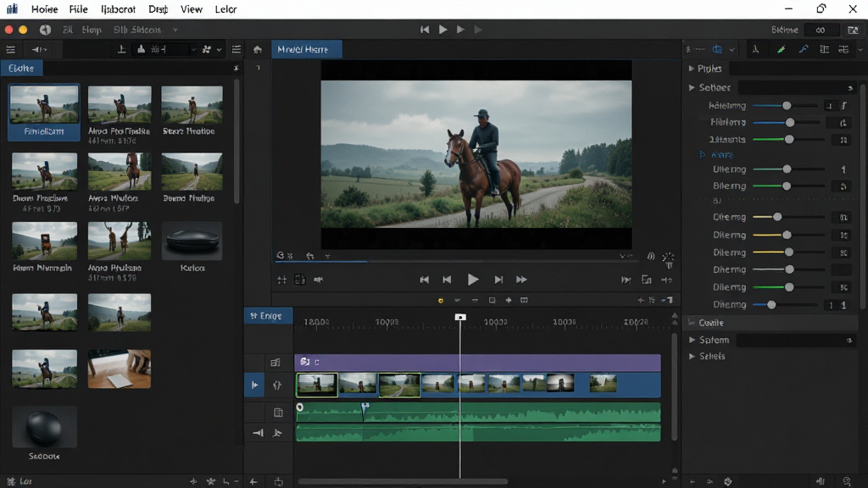The image size is (868, 488).
Task: Adjust the Hatelimg slider under Sotlaes
Action: click(785, 106)
